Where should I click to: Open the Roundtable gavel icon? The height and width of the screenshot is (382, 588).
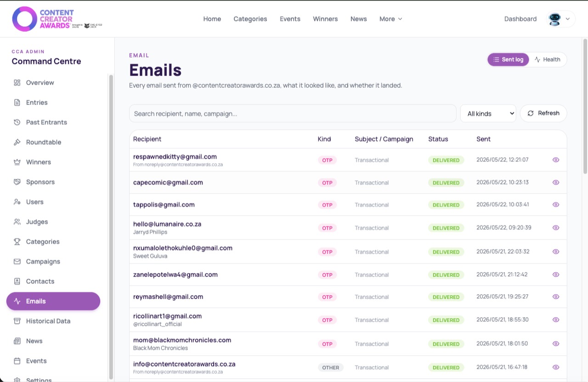point(17,142)
